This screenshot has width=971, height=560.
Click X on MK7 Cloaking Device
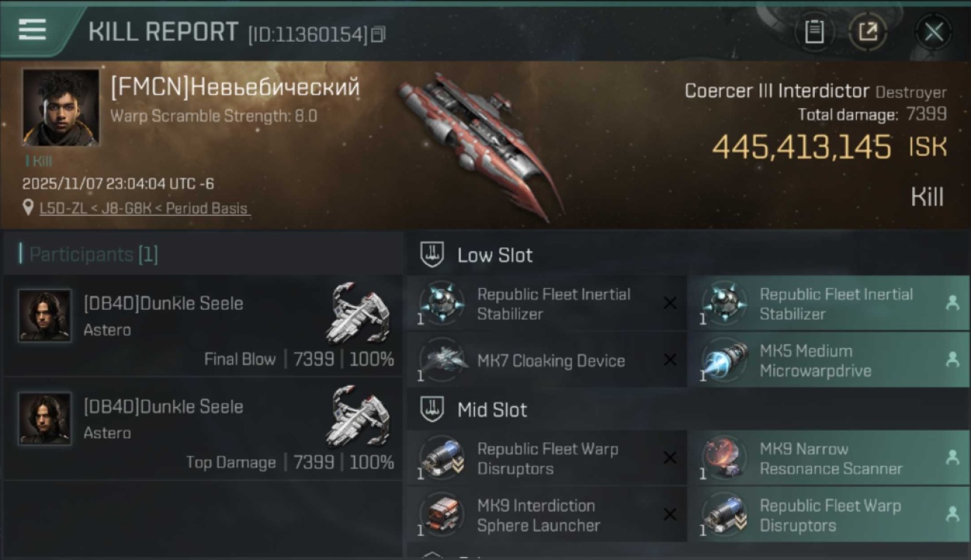pyautogui.click(x=670, y=361)
